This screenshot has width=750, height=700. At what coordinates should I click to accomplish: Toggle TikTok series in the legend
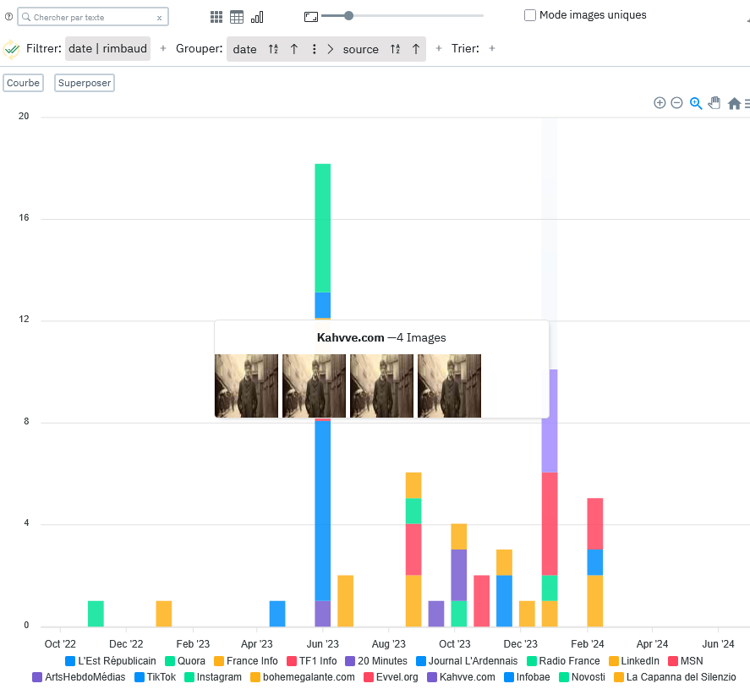pos(140,677)
